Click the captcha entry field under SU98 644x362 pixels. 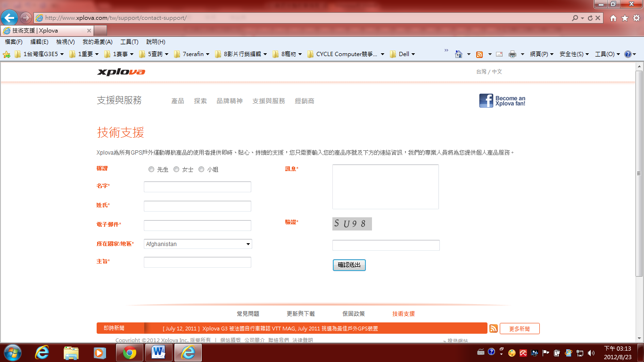(386, 245)
